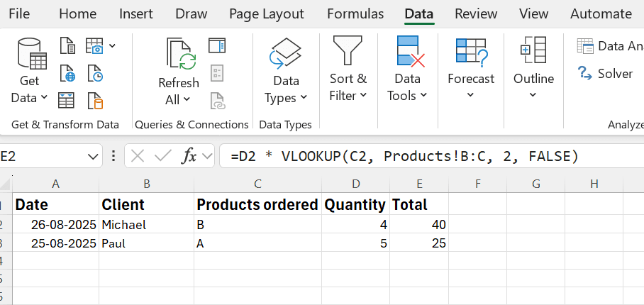Open Recent Sources clock icon
Image resolution: width=644 pixels, height=305 pixels.
[95, 73]
